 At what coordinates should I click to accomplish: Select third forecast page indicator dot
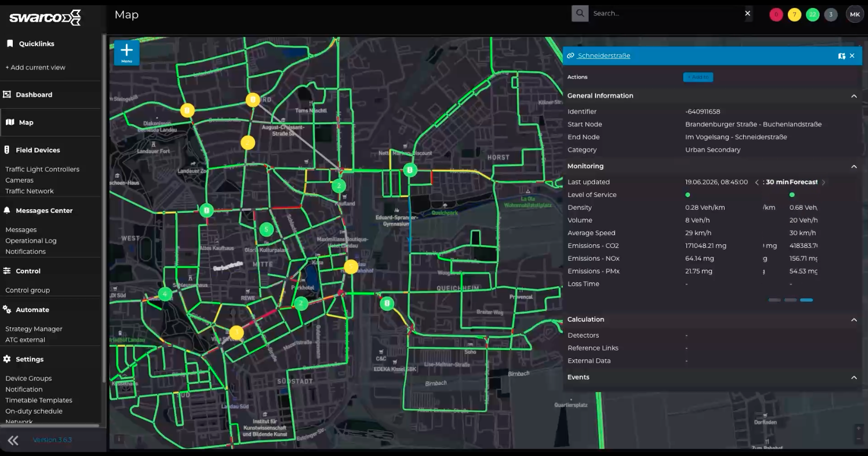point(806,300)
